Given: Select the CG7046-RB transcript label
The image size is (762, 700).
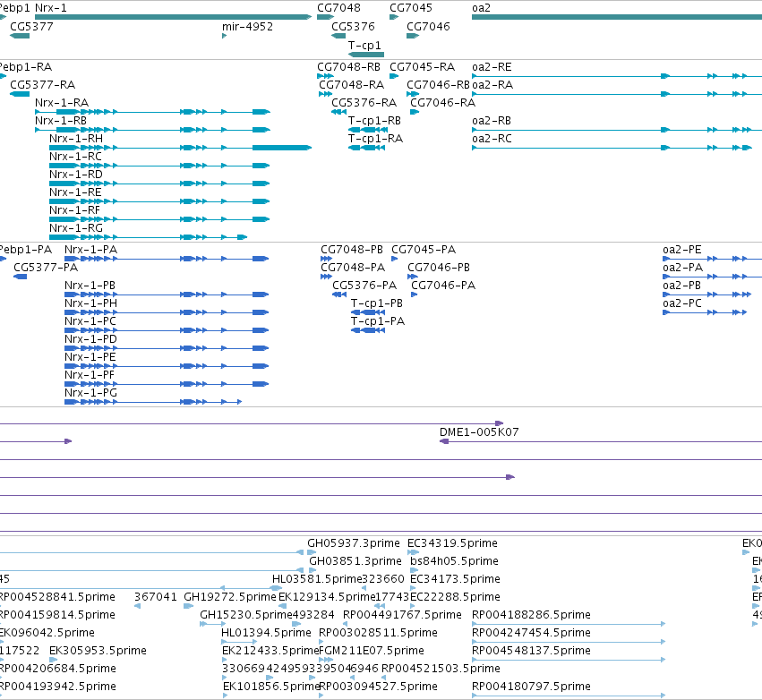Looking at the screenshot, I should click(439, 85).
